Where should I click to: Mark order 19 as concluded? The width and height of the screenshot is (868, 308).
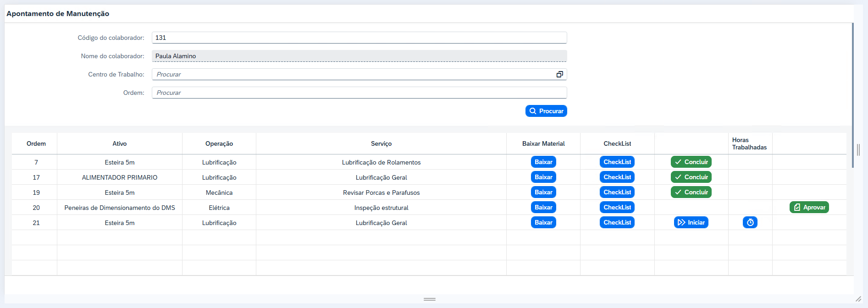(691, 192)
